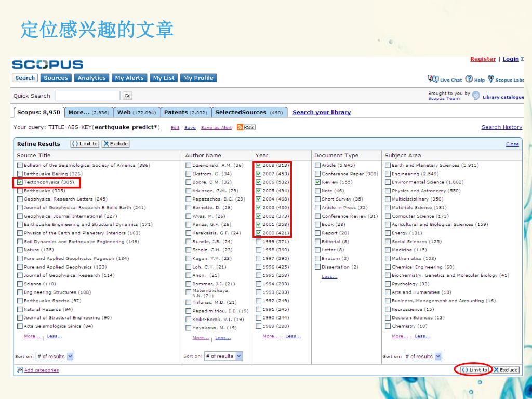Show more source titles link

[32, 336]
